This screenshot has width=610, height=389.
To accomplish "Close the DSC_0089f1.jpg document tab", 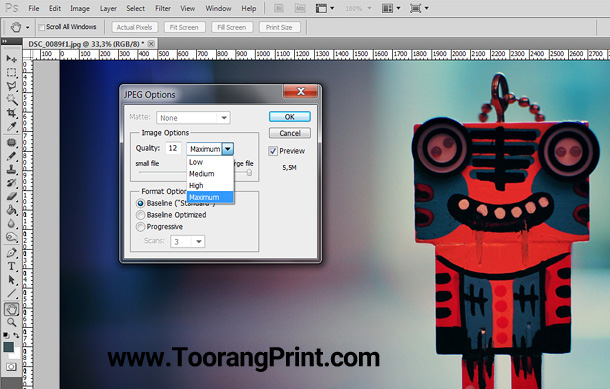I will click(151, 44).
